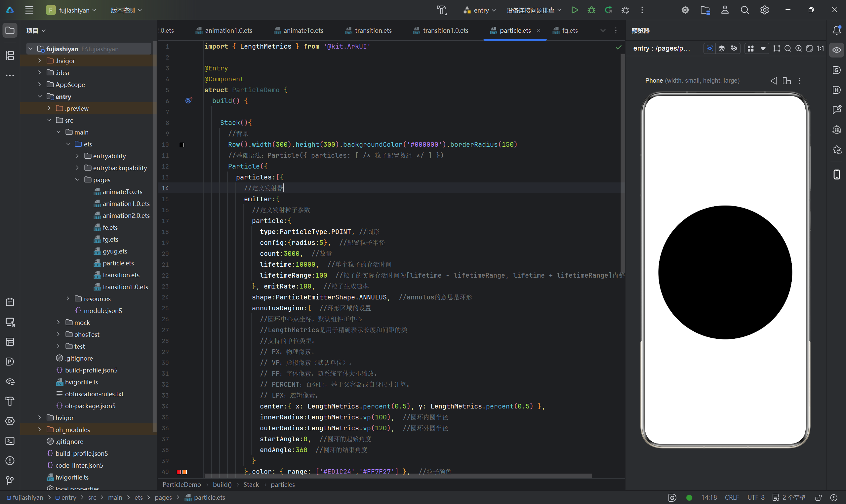This screenshot has width=846, height=504.
Task: Open the entry run configuration dropdown
Action: click(x=480, y=10)
